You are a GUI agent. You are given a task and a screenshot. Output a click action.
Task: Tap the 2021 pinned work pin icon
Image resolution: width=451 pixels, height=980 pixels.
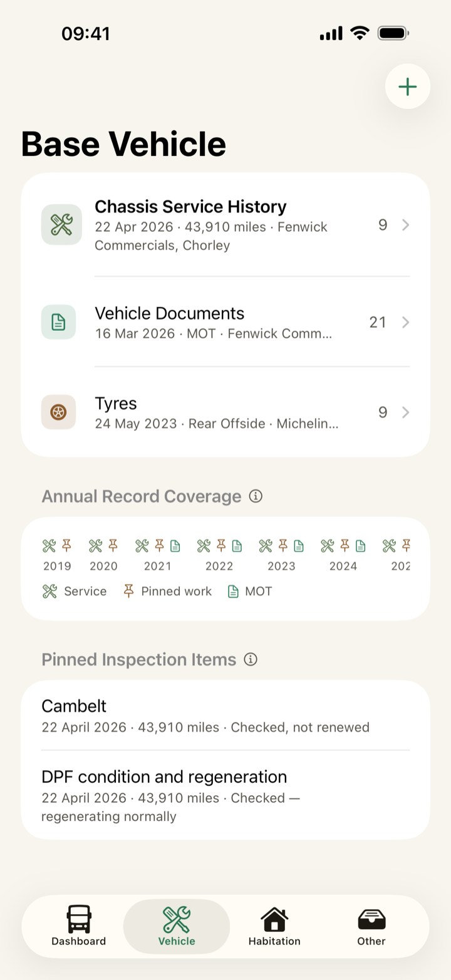click(x=159, y=546)
